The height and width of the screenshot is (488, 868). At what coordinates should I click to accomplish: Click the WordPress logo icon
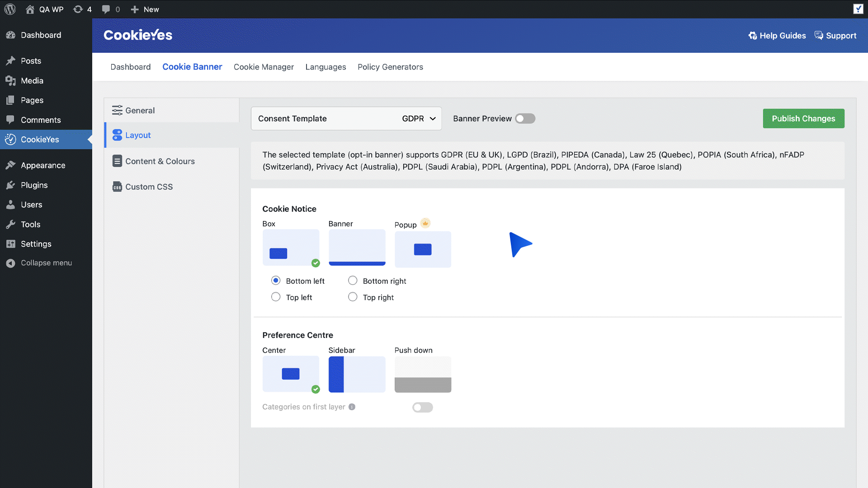(10, 9)
